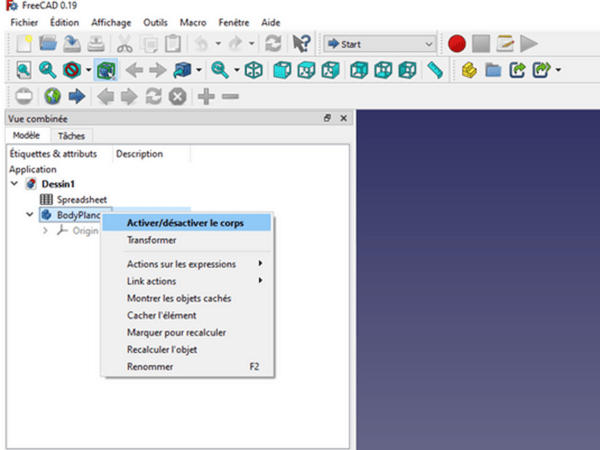This screenshot has width=600, height=450.
Task: Click Cacher l'élément in context menu
Action: pos(161,316)
